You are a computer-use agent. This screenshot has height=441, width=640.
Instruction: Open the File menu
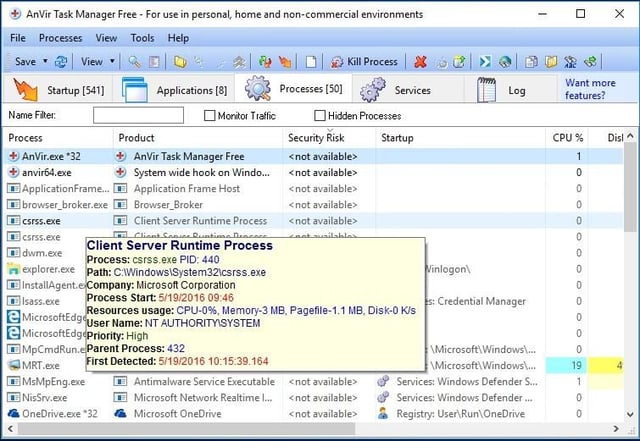(18, 38)
